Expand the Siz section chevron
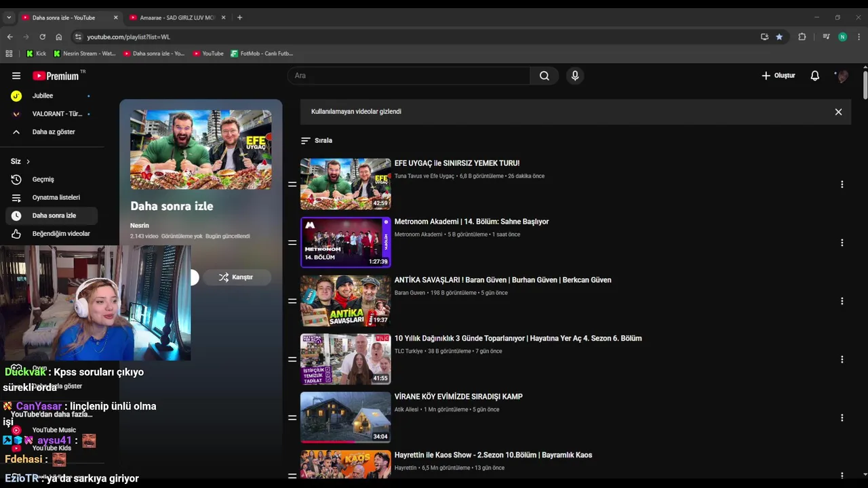868x488 pixels. pos(28,161)
